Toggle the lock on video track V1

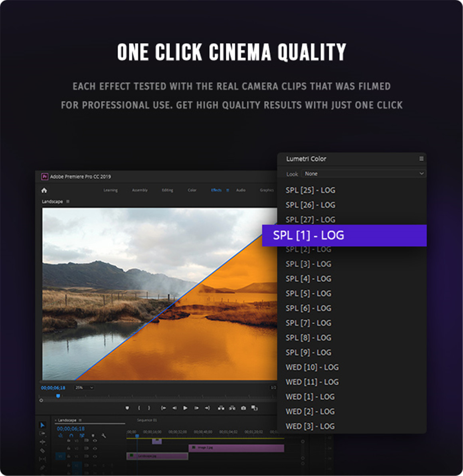click(69, 456)
